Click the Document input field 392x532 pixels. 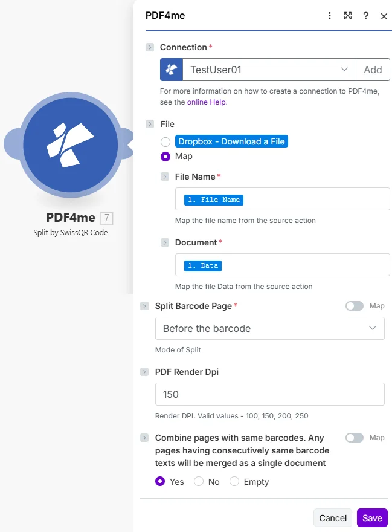click(x=283, y=265)
